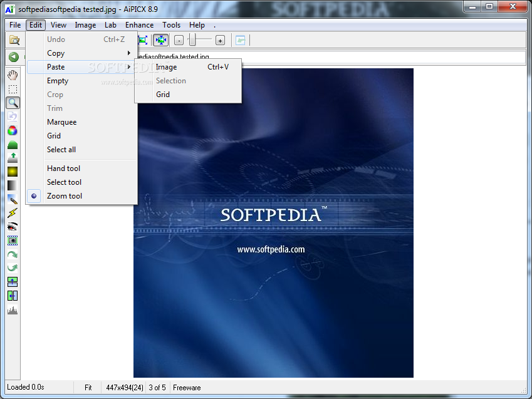Open the RGB color wheel tool
The width and height of the screenshot is (532, 399).
13,130
